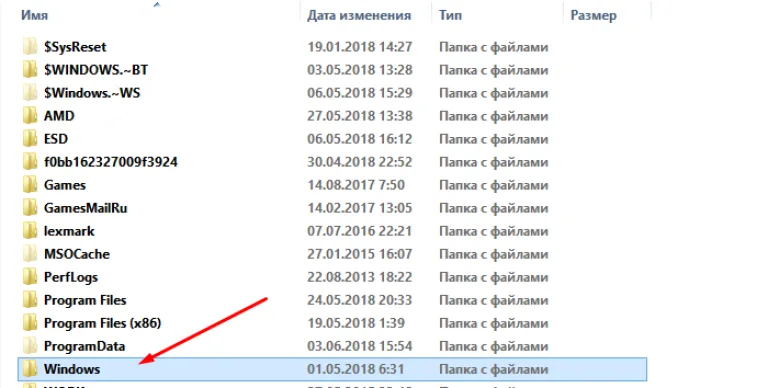This screenshot has height=388, width=768.
Task: Click date 19.01.2018 14:27 of $SysReset
Action: click(360, 47)
